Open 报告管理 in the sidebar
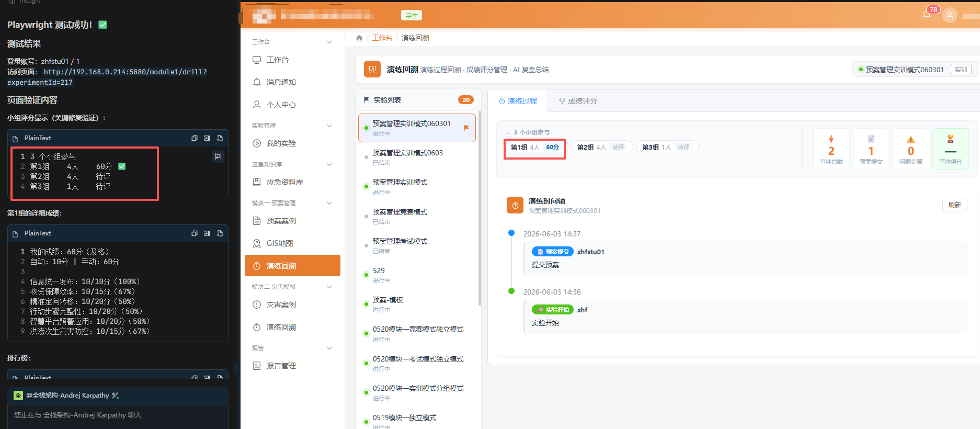 [x=292, y=366]
